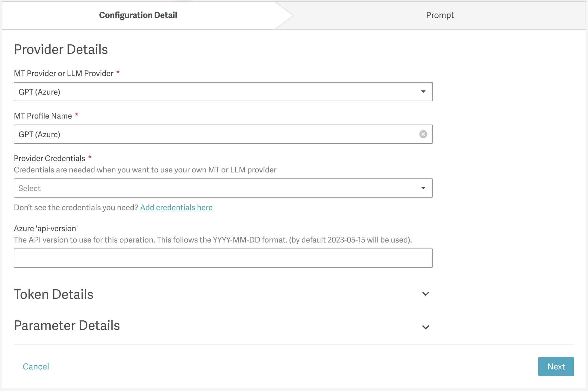This screenshot has width=588, height=391.
Task: Click the Token Details section heading
Action: 54,294
